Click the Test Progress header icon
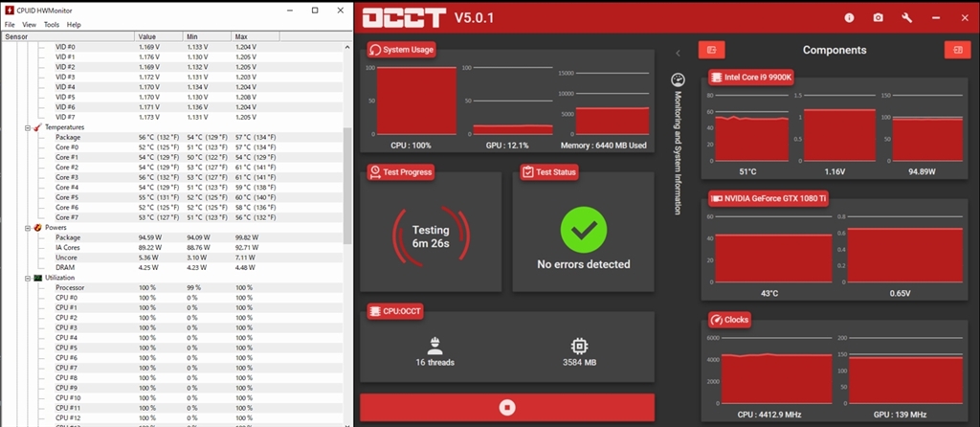The width and height of the screenshot is (980, 427). 375,172
